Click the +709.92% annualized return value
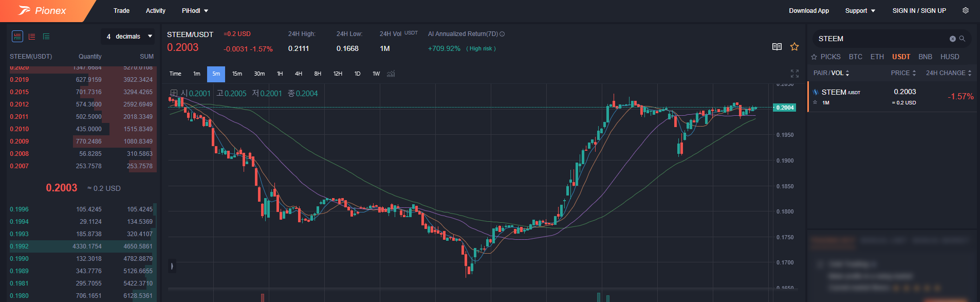Image resolution: width=980 pixels, height=302 pixels. (x=444, y=48)
